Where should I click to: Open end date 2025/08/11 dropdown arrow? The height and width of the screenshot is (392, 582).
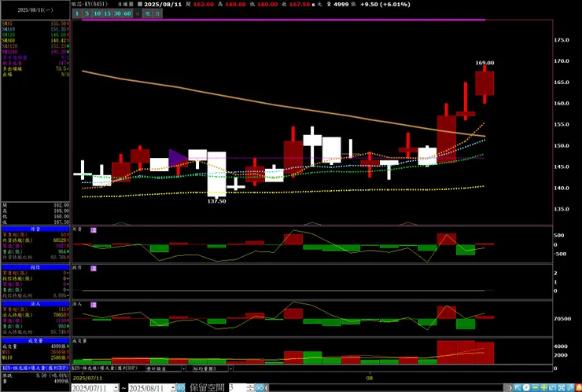(x=173, y=388)
